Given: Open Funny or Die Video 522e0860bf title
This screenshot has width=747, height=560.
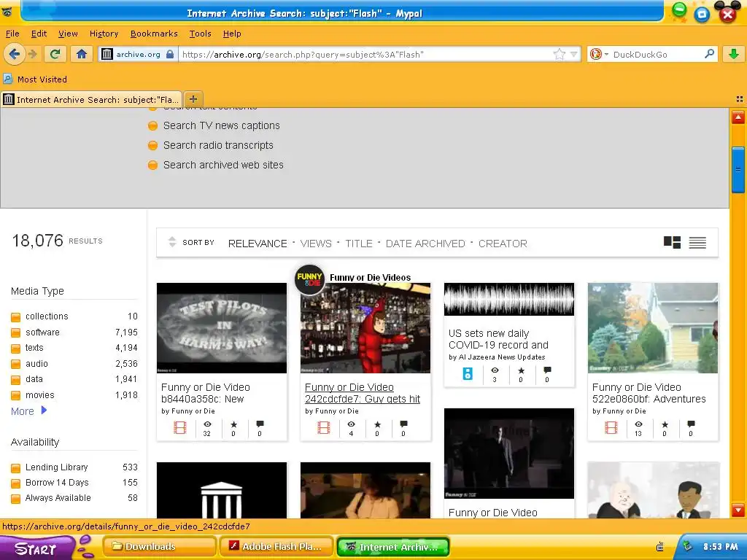Looking at the screenshot, I should coord(649,393).
